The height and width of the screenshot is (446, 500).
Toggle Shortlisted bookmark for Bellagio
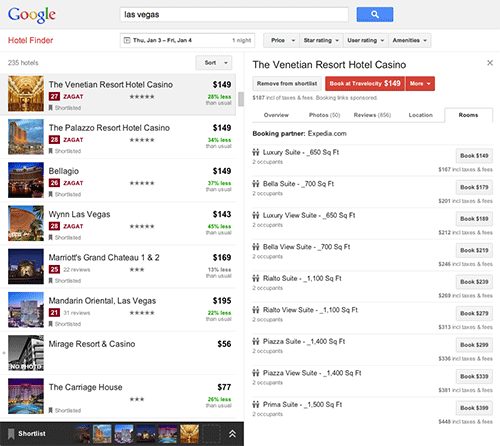[x=51, y=194]
